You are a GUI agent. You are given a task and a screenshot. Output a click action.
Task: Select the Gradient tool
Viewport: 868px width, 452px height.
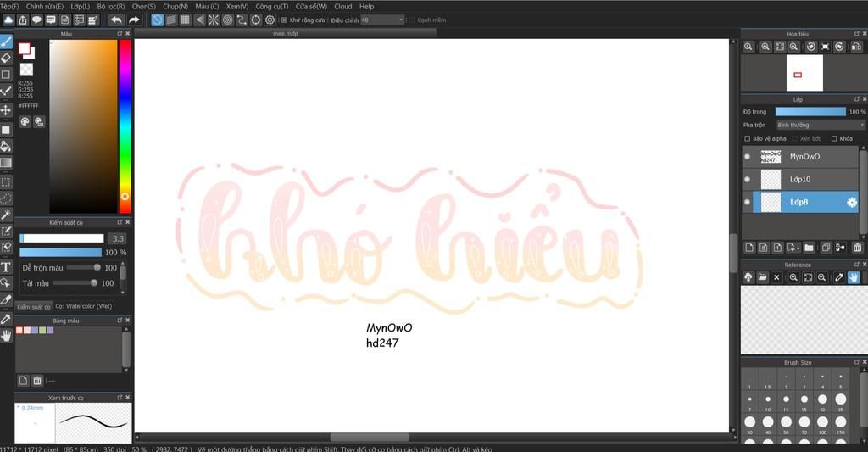6,163
